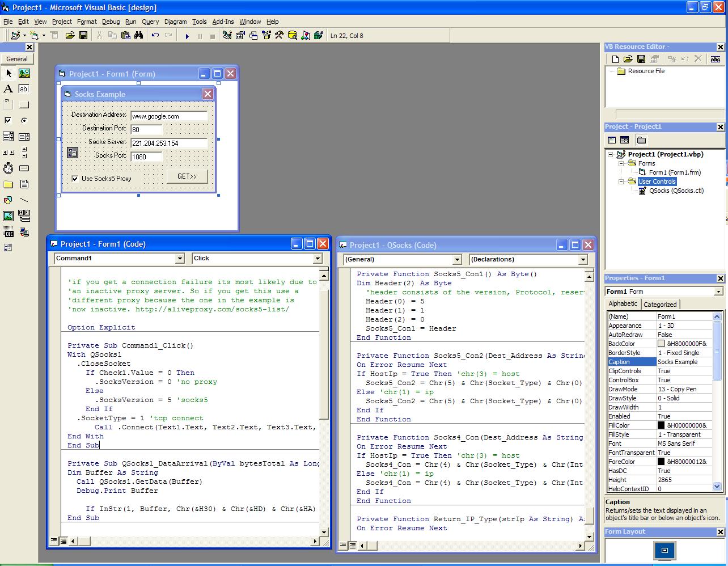Open the Debug menu
This screenshot has width=728, height=566.
111,22
